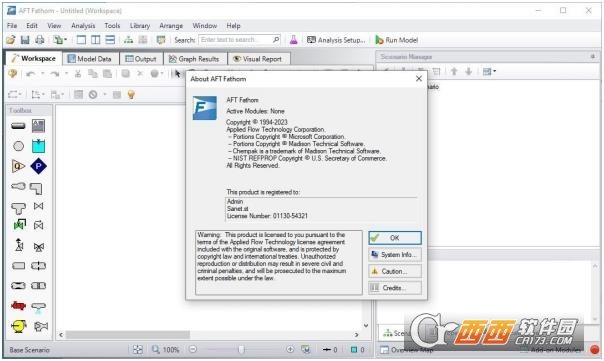The width and height of the screenshot is (604, 361).
Task: Select the gray circle branch junction
Action: pyautogui.click(x=18, y=146)
